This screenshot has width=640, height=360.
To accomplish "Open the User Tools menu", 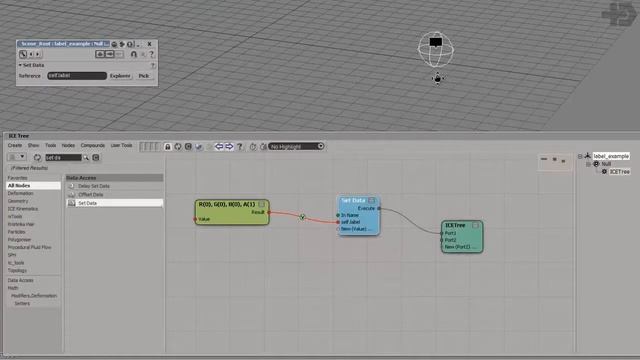I will (x=122, y=145).
